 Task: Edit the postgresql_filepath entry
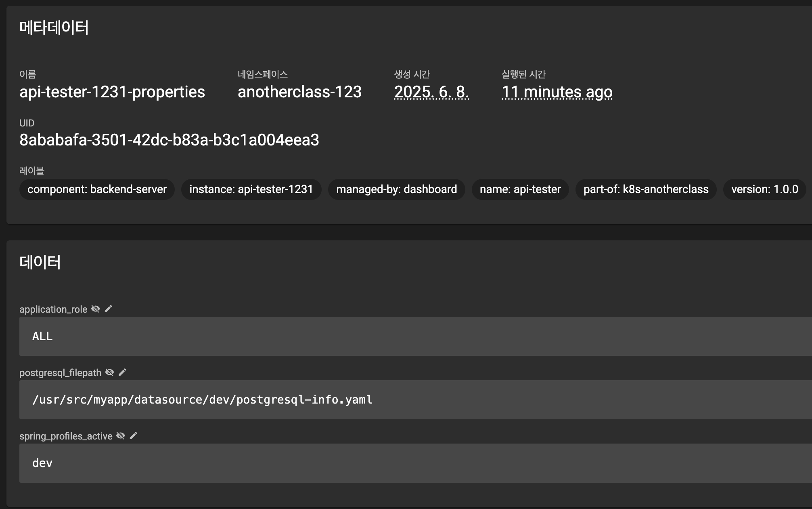tap(122, 372)
